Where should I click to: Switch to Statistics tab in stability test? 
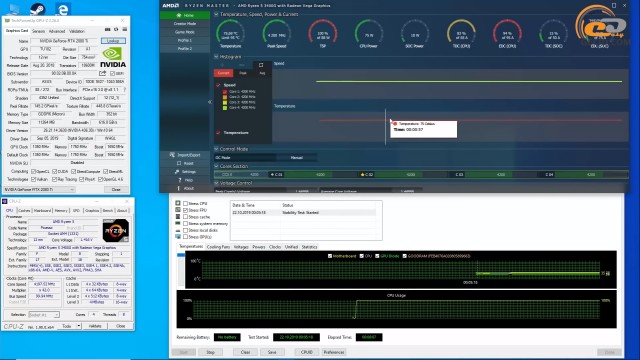point(309,247)
